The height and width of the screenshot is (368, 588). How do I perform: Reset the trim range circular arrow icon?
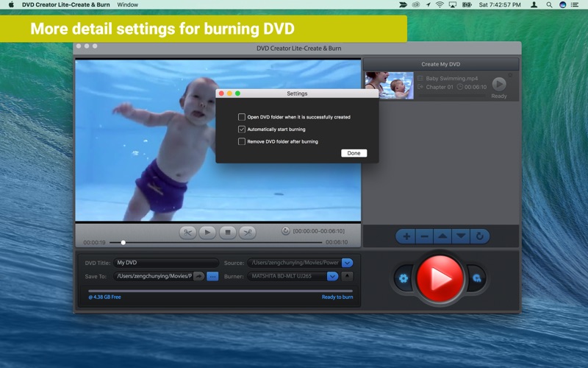[x=285, y=231]
